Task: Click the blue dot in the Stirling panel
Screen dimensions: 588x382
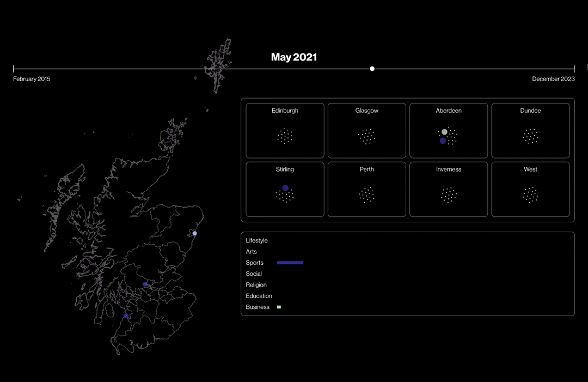Action: (285, 188)
